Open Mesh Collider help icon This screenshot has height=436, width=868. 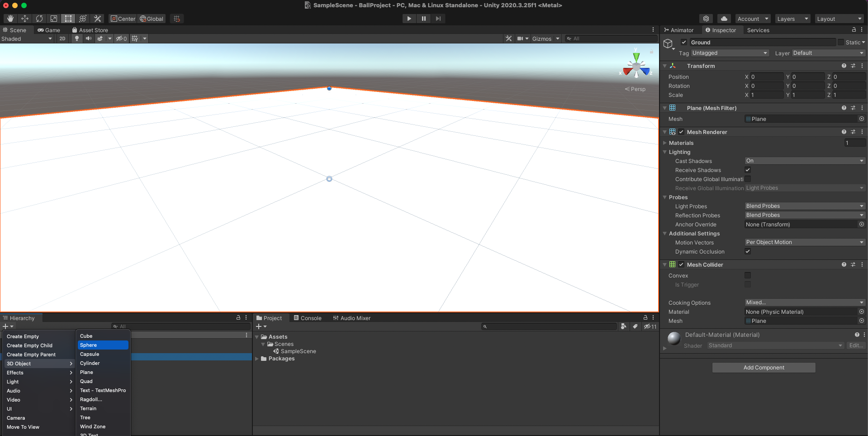[844, 264]
